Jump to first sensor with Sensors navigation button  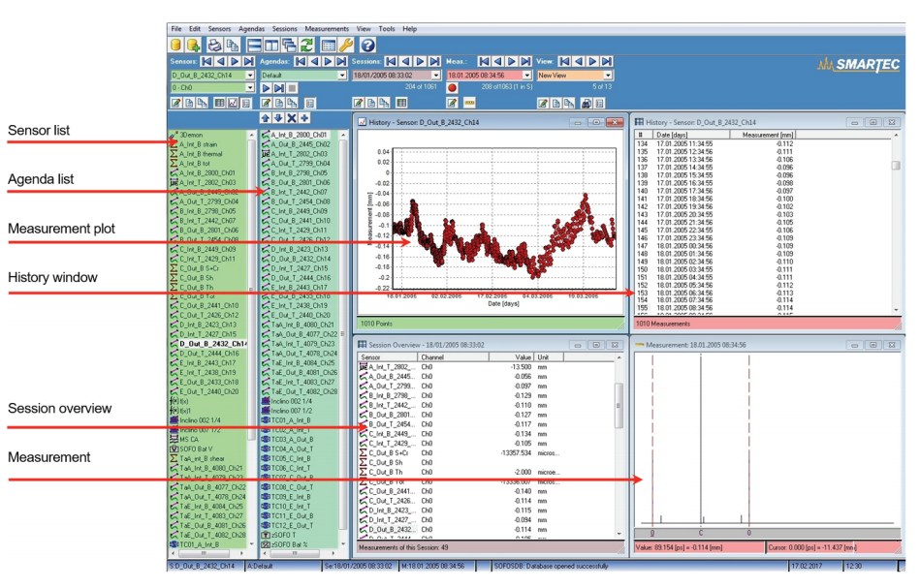[x=206, y=61]
